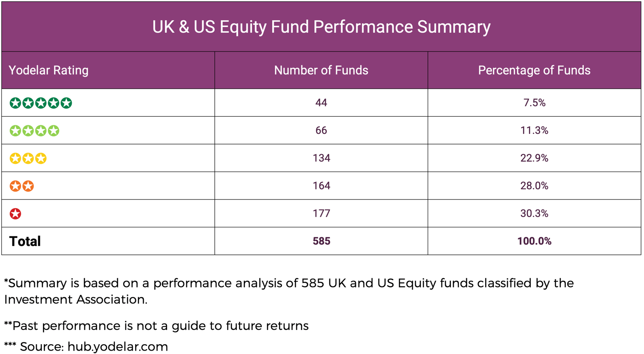Click the hub.yodelar.com source text
The height and width of the screenshot is (354, 644).
118,347
